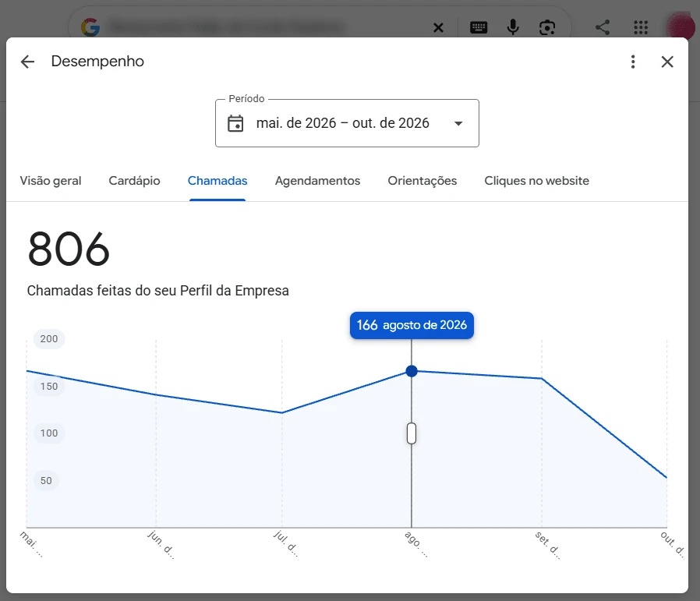
Task: Click the jul. x-axis month label
Action: 286,543
